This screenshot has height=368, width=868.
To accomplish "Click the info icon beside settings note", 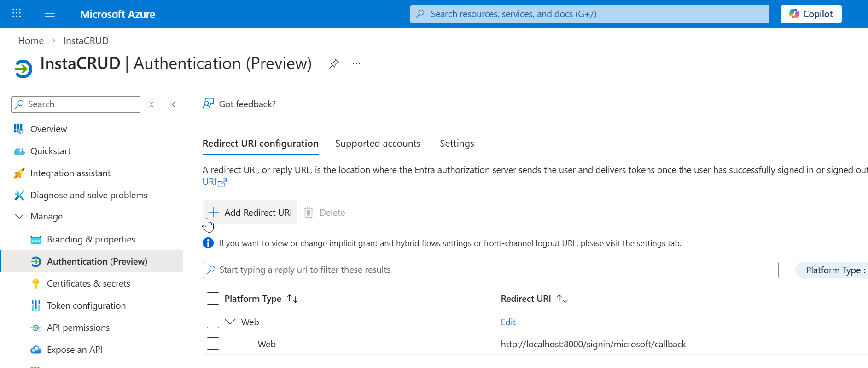I will pyautogui.click(x=208, y=243).
